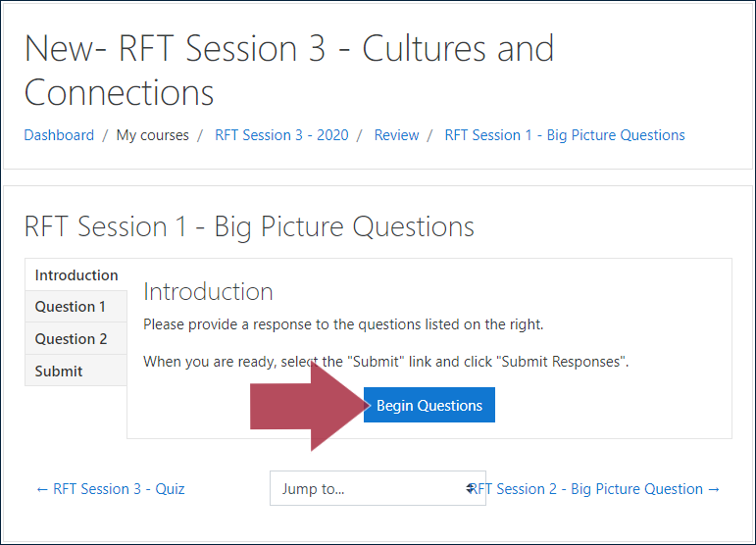Open RFT Session 3 - 2020 breadcrumb
This screenshot has width=756, height=545.
click(x=281, y=135)
